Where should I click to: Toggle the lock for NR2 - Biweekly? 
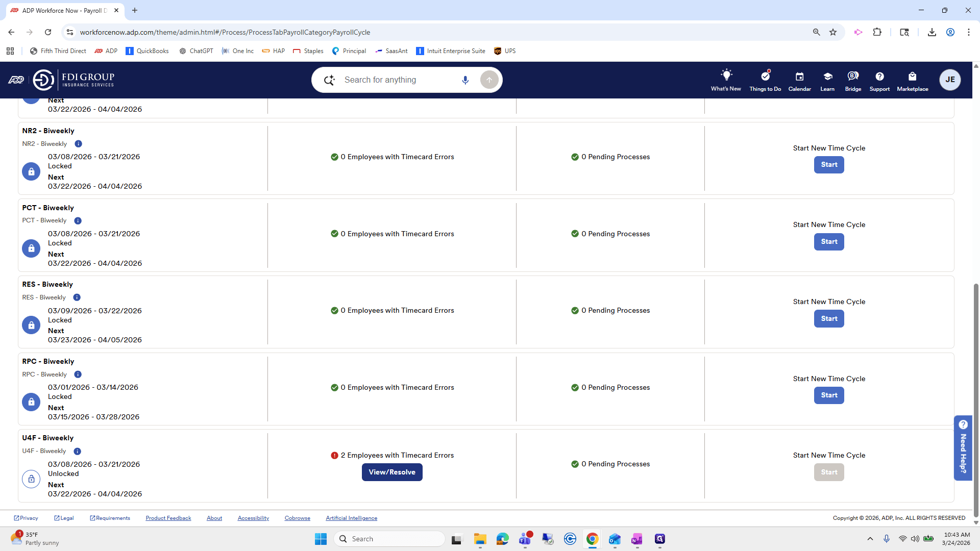pyautogui.click(x=31, y=172)
